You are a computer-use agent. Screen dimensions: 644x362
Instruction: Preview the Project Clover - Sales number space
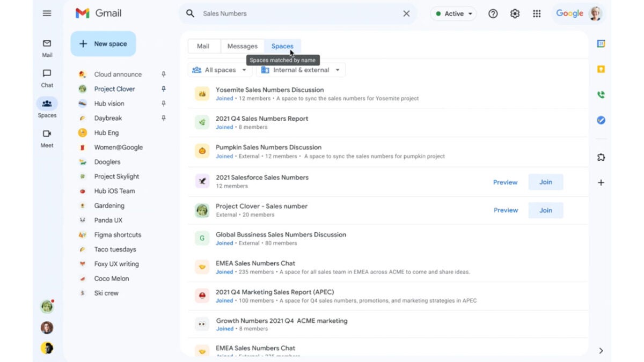(506, 210)
